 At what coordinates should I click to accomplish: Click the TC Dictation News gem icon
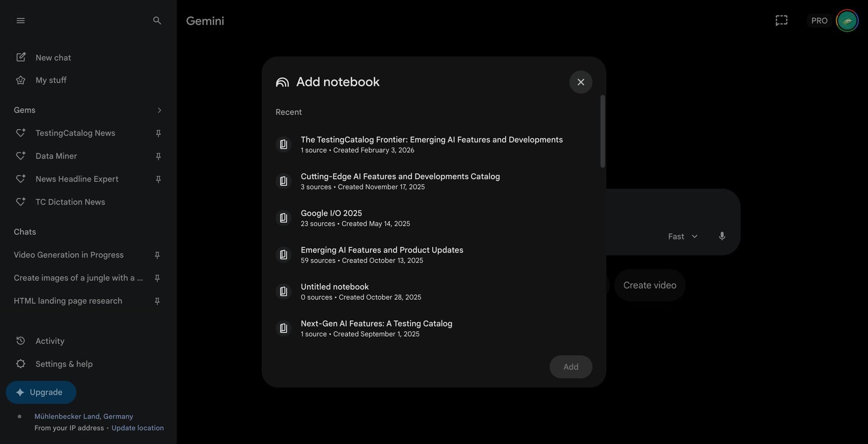coord(20,202)
